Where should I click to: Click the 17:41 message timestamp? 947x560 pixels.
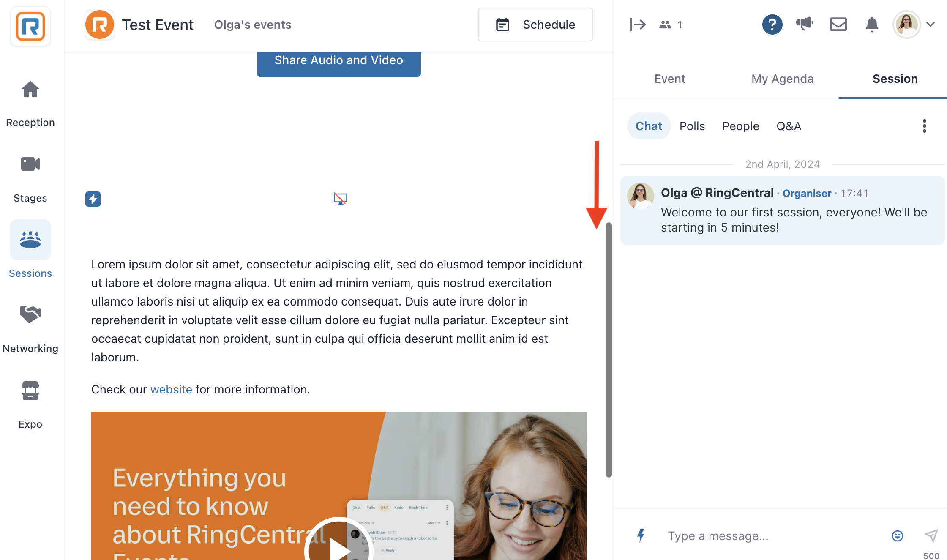click(x=854, y=194)
